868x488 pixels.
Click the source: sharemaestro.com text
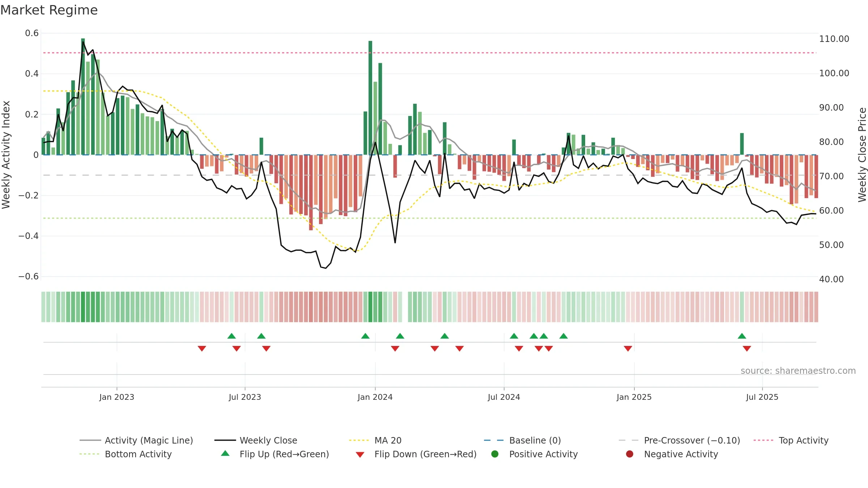[798, 371]
